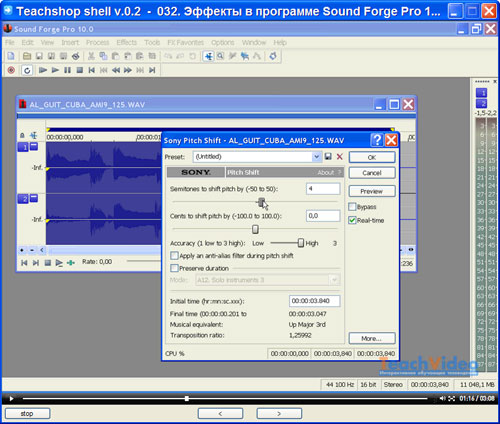Click Go to Start in main transport bar
This screenshot has width=500, height=424.
tap(92, 70)
